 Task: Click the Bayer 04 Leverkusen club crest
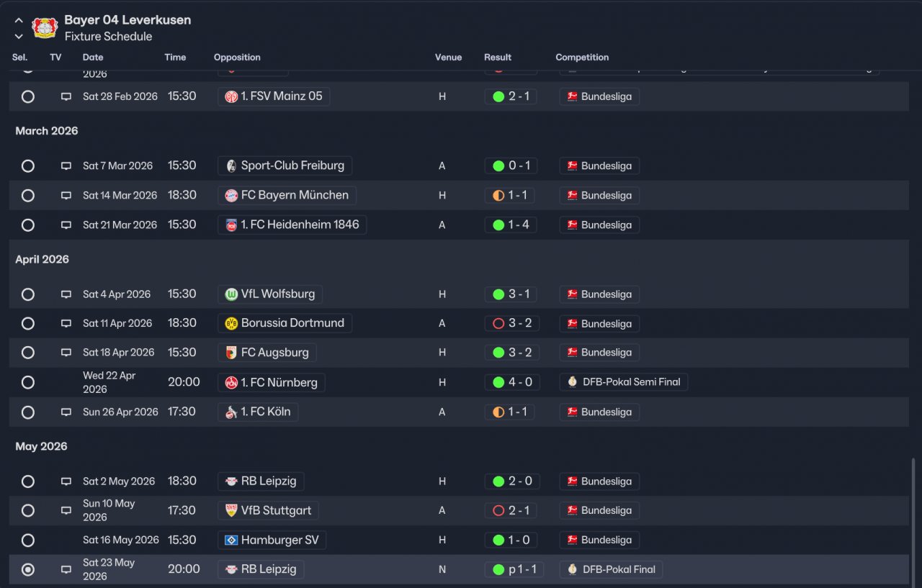point(45,28)
